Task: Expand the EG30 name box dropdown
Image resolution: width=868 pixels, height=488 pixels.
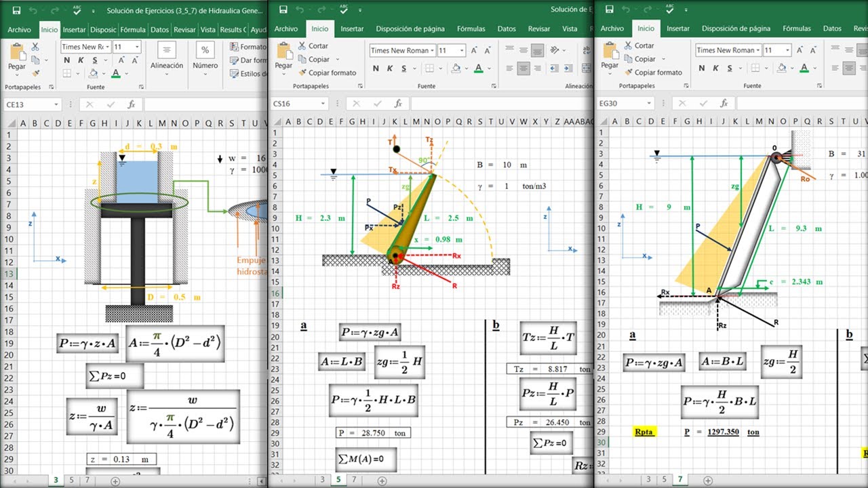Action: (649, 104)
